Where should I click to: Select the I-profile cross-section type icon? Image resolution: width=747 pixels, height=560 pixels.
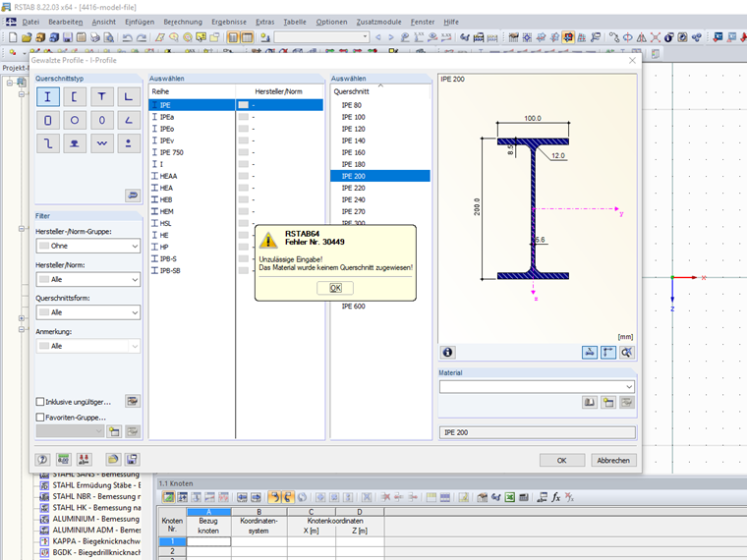pyautogui.click(x=47, y=96)
